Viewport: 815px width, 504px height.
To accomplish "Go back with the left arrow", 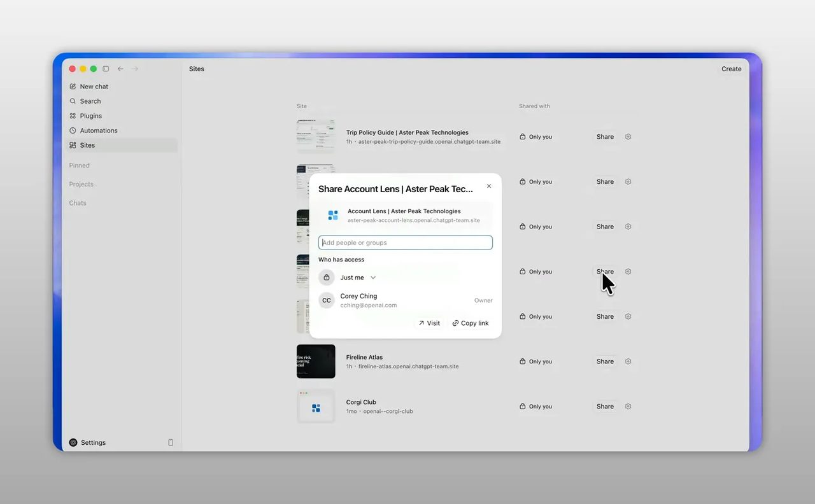I will click(120, 69).
